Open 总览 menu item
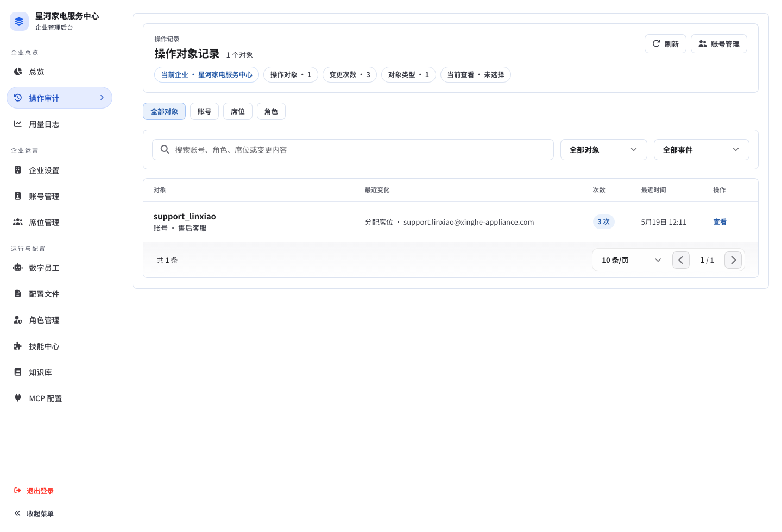782x532 pixels. pyautogui.click(x=59, y=72)
